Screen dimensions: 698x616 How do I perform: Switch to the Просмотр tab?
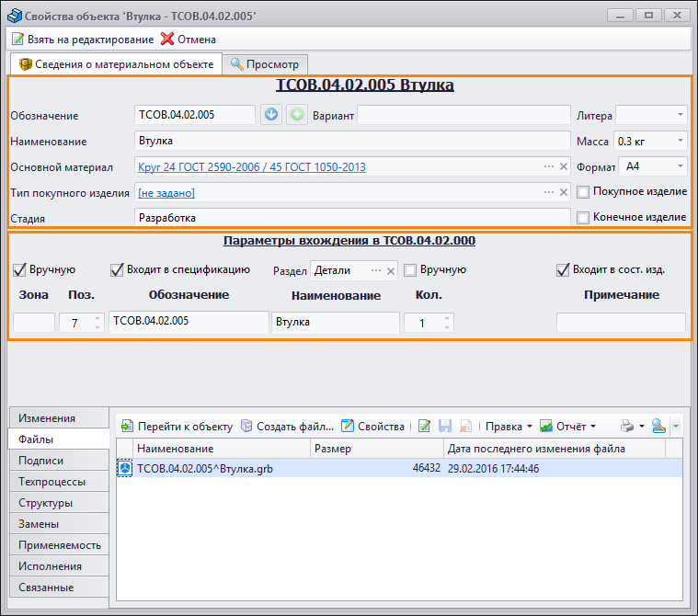[x=265, y=64]
